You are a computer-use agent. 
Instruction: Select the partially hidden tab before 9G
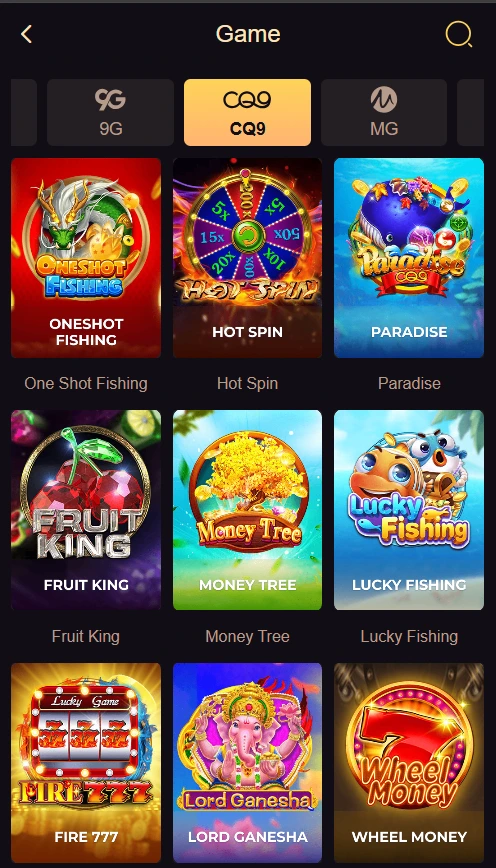click(24, 112)
